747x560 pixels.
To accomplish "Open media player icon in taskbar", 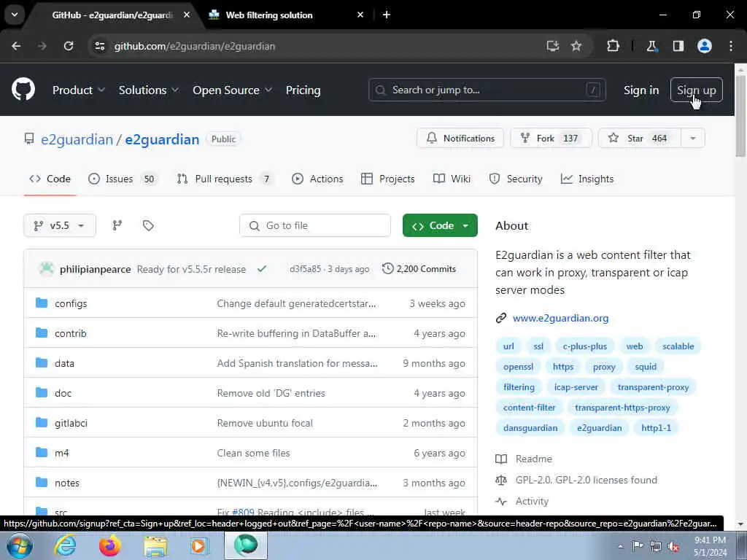I will tap(199, 545).
